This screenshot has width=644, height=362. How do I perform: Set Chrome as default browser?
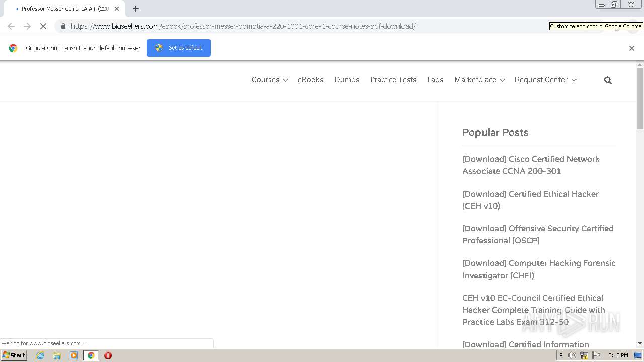[179, 48]
